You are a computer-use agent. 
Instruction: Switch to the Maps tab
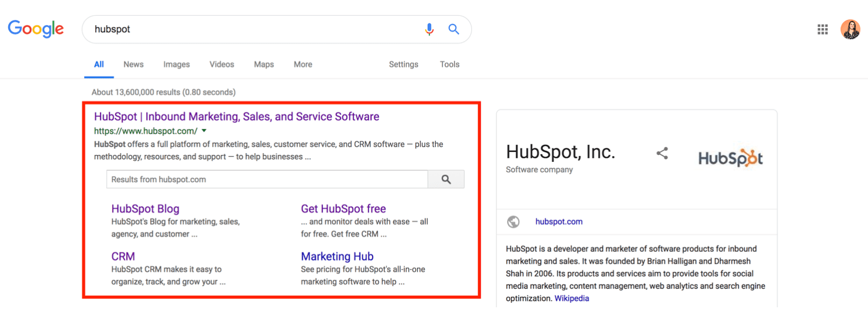point(264,64)
